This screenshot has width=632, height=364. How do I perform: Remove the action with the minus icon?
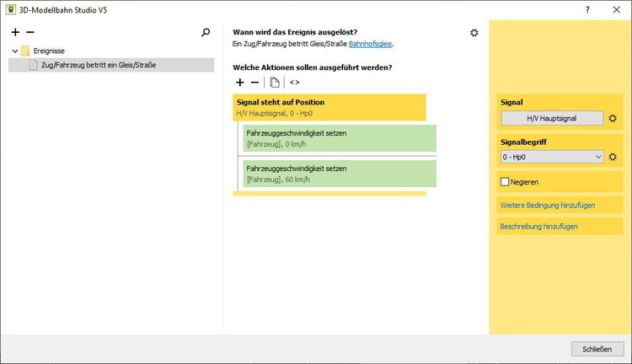254,83
